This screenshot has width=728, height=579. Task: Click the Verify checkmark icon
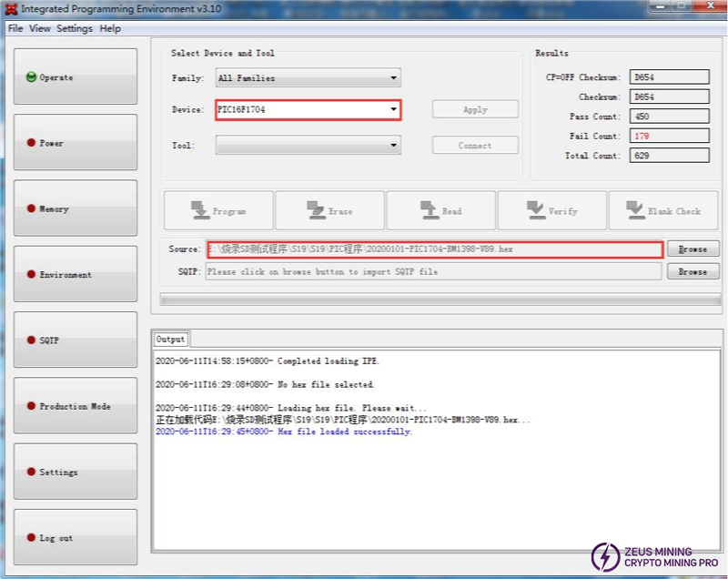click(x=535, y=210)
